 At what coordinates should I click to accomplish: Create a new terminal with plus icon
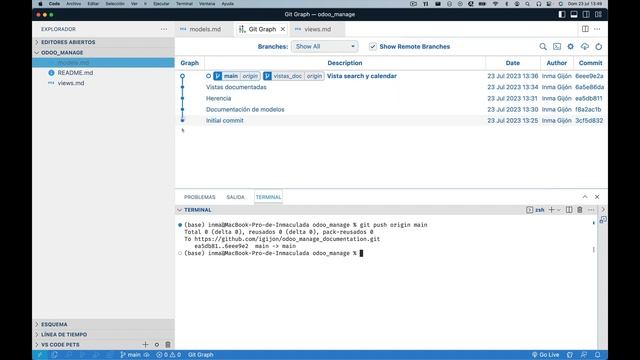click(x=551, y=210)
